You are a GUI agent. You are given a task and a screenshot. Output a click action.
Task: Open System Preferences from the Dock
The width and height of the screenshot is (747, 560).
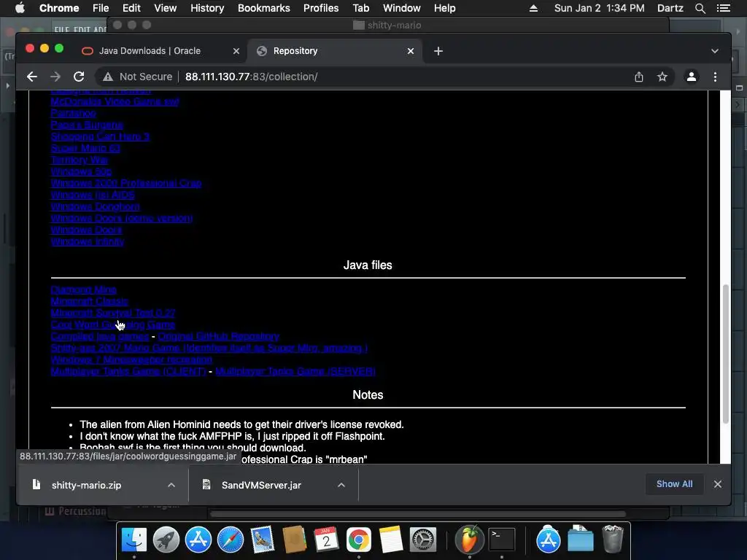tap(422, 540)
